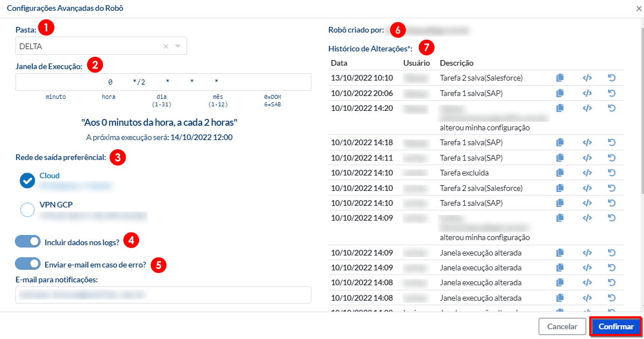
Task: Revert to the 10/10/2022 20:06 version
Action: coord(611,93)
